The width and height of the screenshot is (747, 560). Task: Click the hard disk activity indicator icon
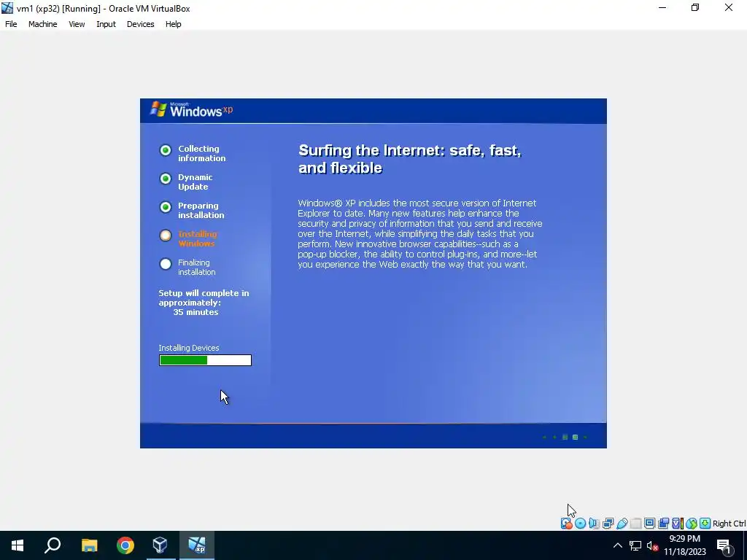(x=566, y=524)
